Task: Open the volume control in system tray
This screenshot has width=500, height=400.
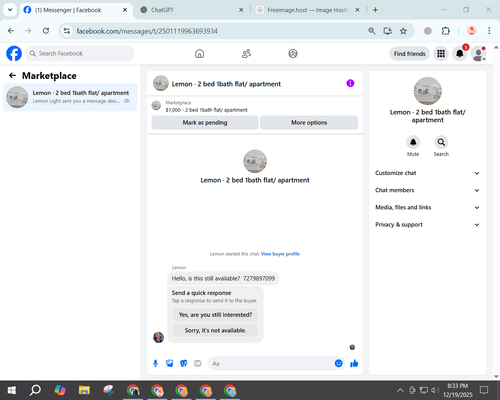Action: coord(435,390)
